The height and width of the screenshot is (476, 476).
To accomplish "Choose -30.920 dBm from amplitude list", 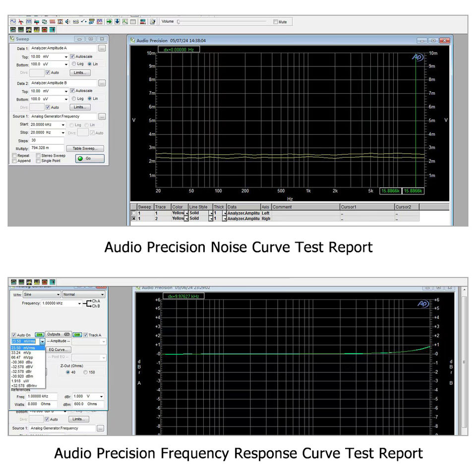I will (x=28, y=376).
